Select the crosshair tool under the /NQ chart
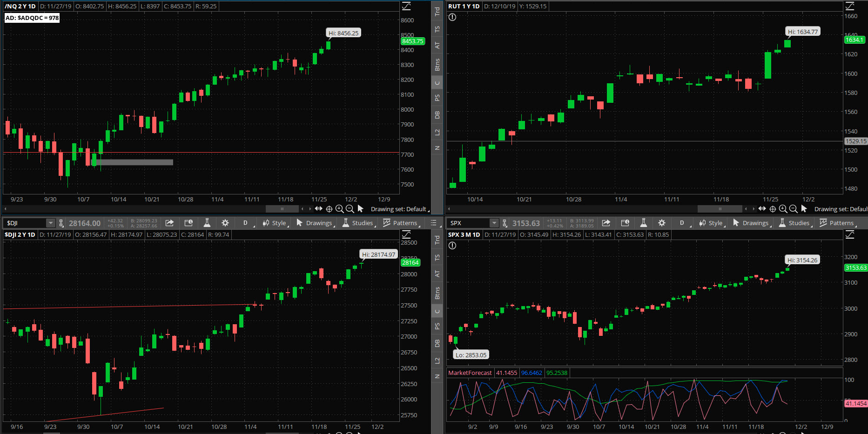 pyautogui.click(x=329, y=209)
